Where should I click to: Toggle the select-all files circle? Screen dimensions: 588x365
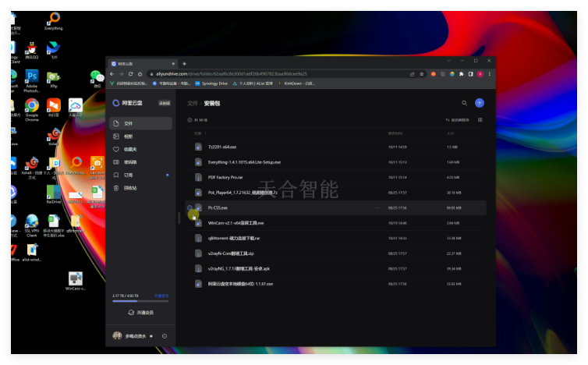coord(190,120)
